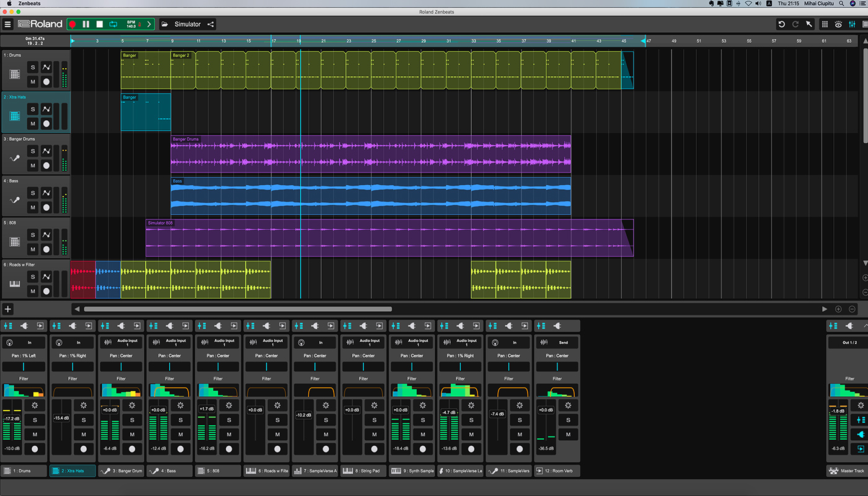This screenshot has height=496, width=868.
Task: Arm recording on the Bass track header
Action: [x=46, y=208]
